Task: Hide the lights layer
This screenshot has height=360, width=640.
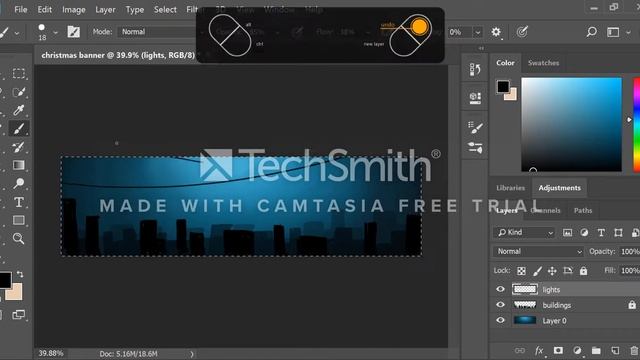Action: point(500,289)
